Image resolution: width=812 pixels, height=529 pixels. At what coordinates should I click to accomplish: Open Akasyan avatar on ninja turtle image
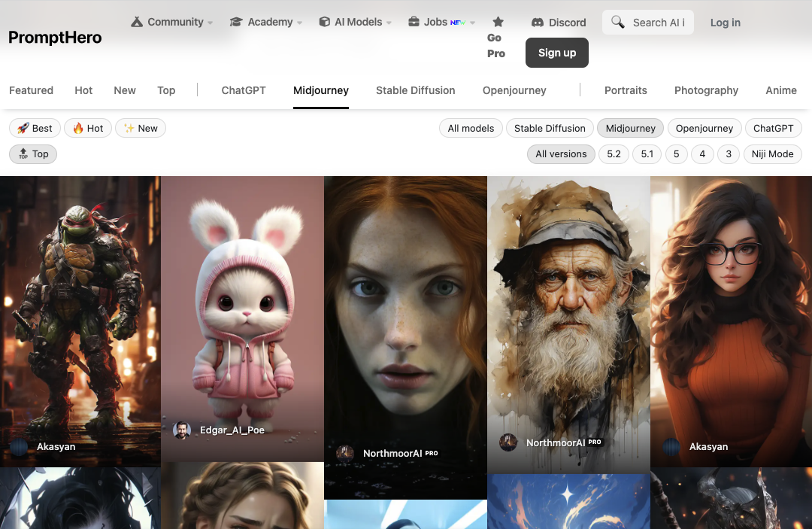coord(19,447)
